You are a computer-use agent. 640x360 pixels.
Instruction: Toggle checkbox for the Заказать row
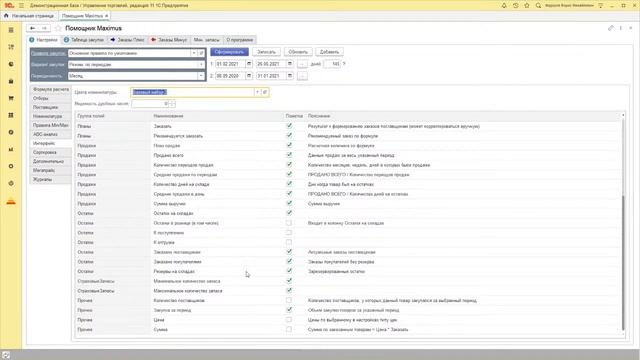point(289,126)
